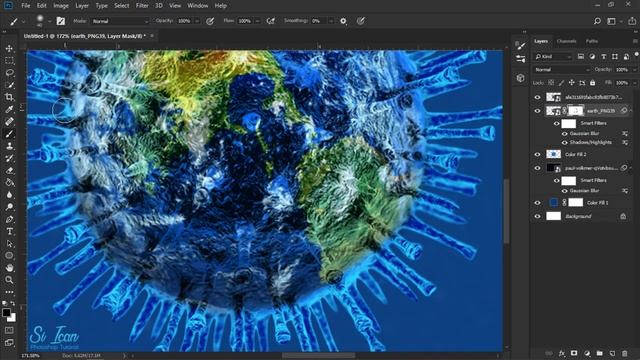The width and height of the screenshot is (640, 360).
Task: Select the Clone Stamp tool
Action: (x=9, y=146)
